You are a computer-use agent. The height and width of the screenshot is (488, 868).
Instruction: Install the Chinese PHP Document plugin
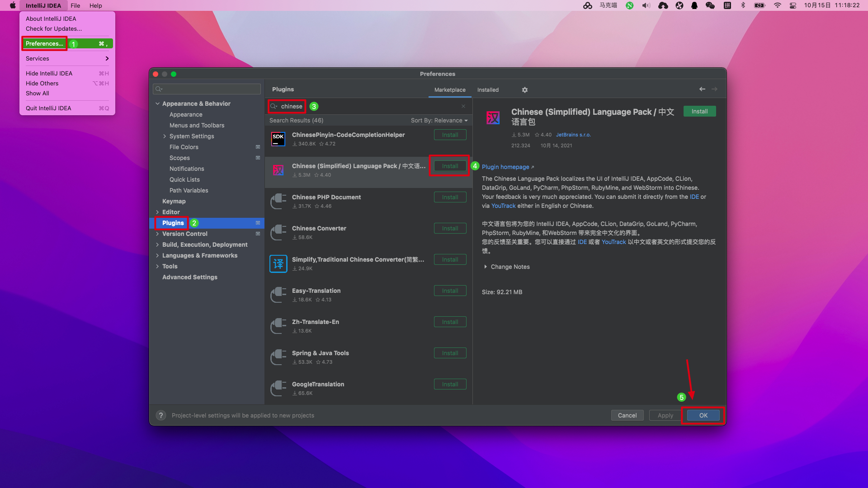[450, 197]
